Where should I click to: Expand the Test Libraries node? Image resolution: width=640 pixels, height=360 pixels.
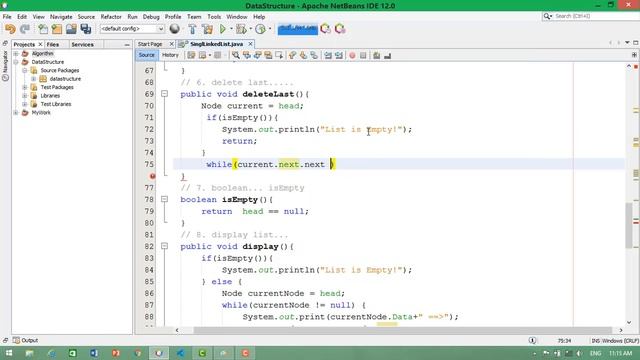click(x=25, y=104)
